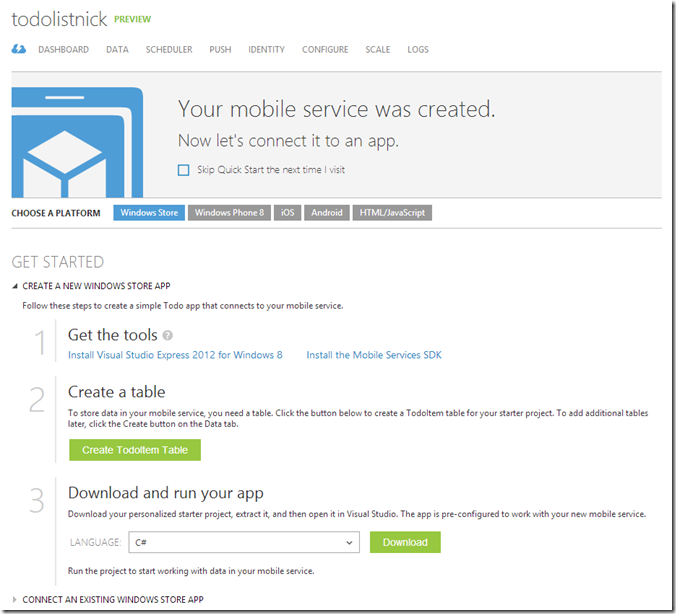Collapse Create a New Windows Store App section
The height and width of the screenshot is (614, 676).
[91, 286]
